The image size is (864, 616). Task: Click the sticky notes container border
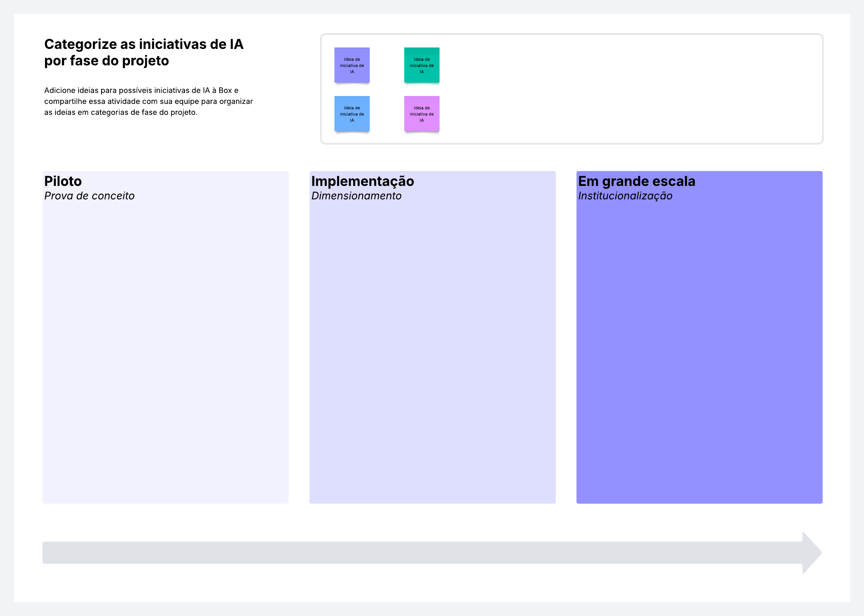click(570, 34)
